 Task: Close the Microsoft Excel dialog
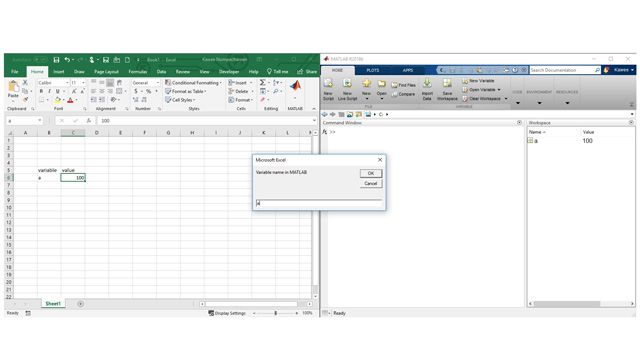click(380, 160)
